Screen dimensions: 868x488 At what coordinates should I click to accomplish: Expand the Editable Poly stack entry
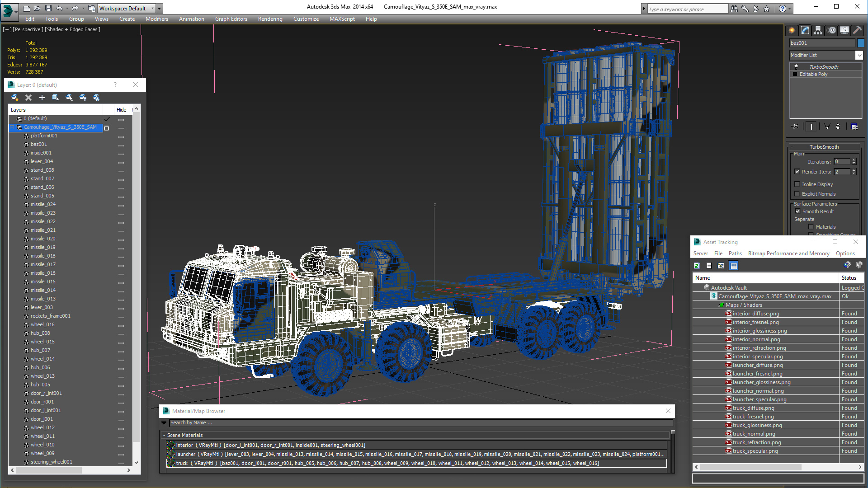(x=795, y=74)
